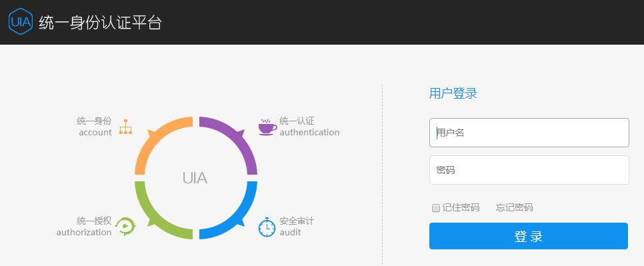
Task: Click the 统一身份 account label
Action: (95, 127)
